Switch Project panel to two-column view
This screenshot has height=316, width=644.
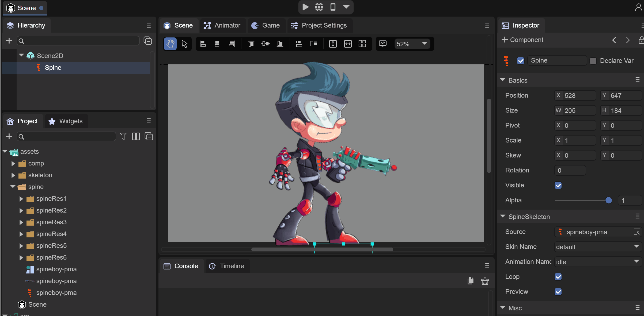(x=136, y=136)
